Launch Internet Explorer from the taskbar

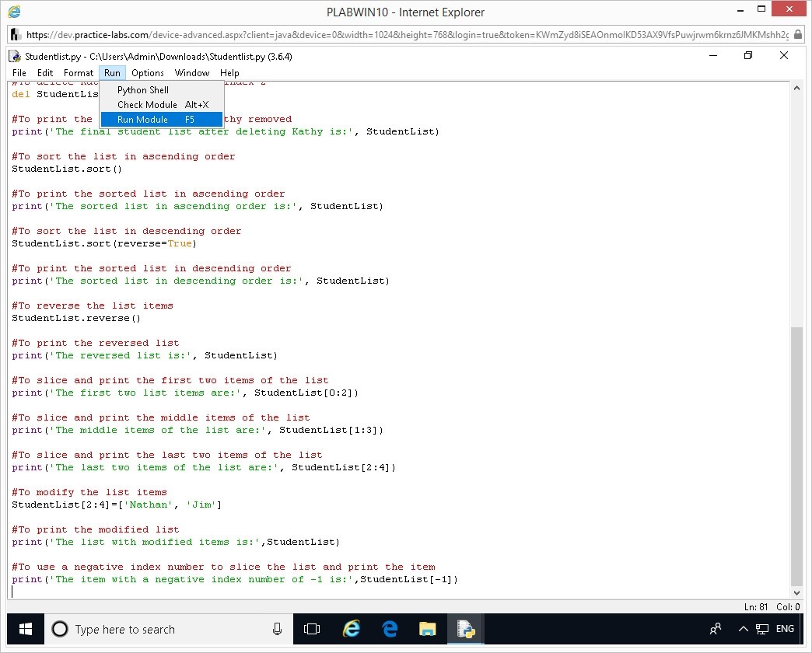352,629
